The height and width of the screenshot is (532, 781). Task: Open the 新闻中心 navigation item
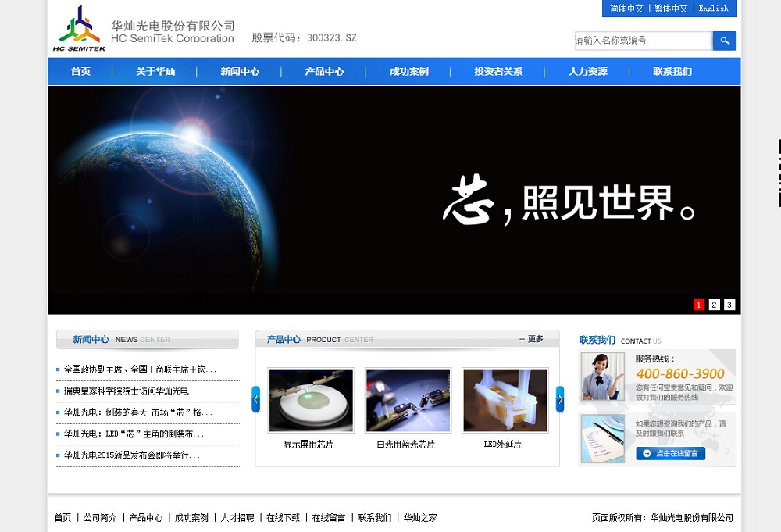click(240, 72)
